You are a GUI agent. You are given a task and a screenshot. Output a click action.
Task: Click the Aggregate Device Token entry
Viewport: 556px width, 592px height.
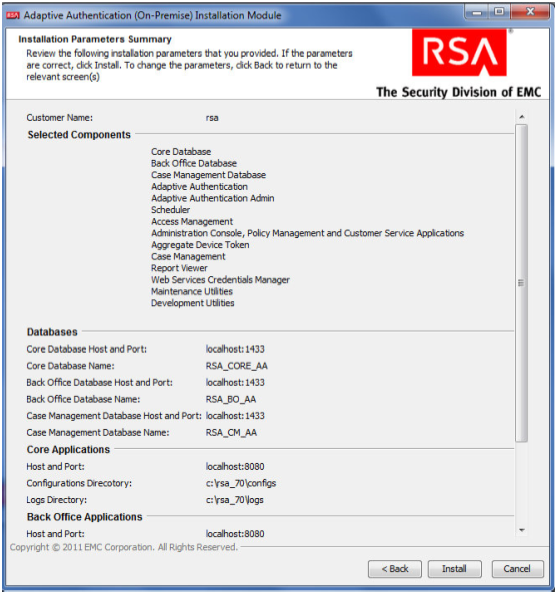pyautogui.click(x=200, y=245)
